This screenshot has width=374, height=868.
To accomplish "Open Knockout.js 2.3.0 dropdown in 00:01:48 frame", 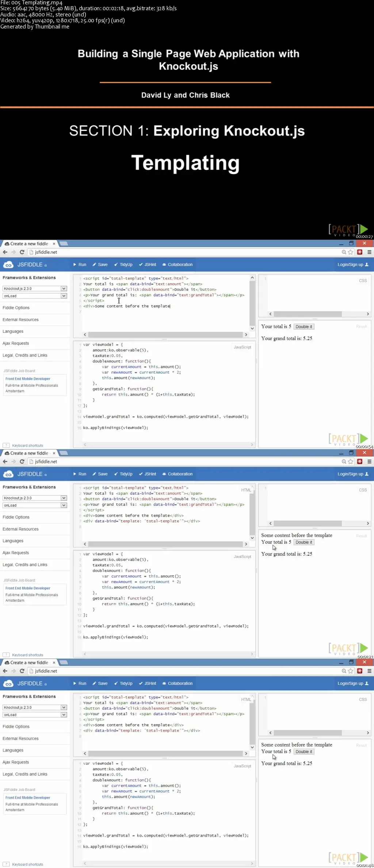I will pyautogui.click(x=35, y=707).
